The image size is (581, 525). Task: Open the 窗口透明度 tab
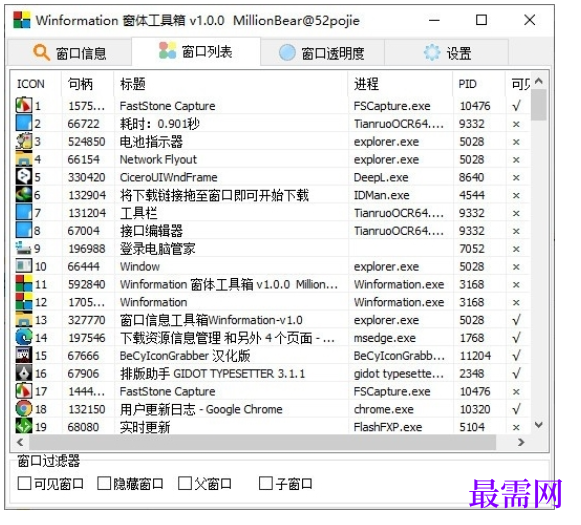coord(322,53)
